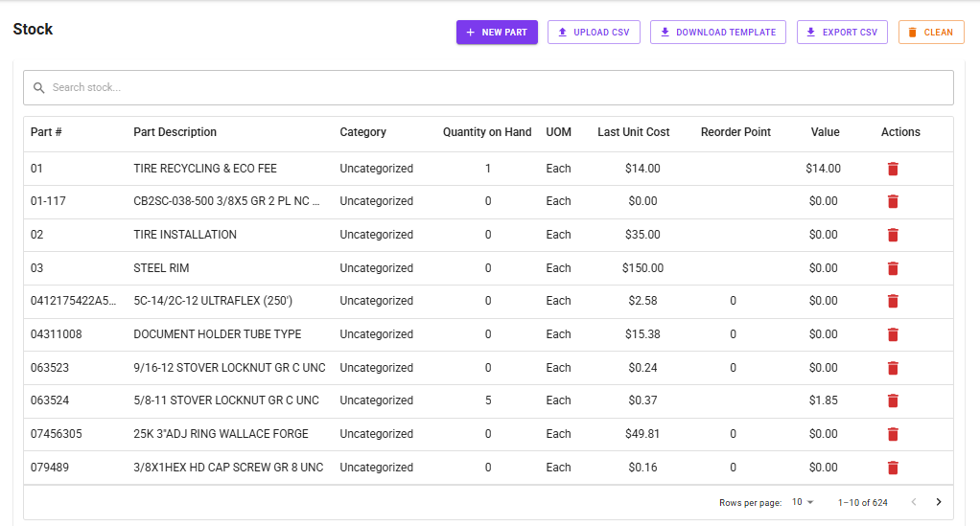980x526 pixels.
Task: Remove the STEEL RIM part
Action: (x=893, y=268)
